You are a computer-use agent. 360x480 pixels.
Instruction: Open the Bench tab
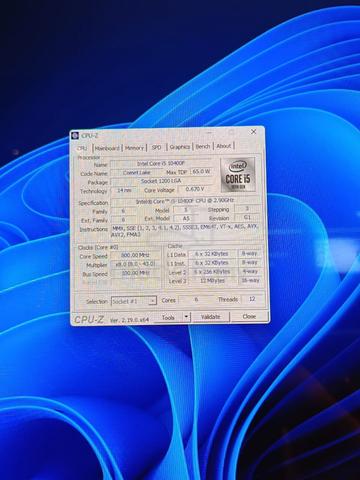click(x=203, y=146)
